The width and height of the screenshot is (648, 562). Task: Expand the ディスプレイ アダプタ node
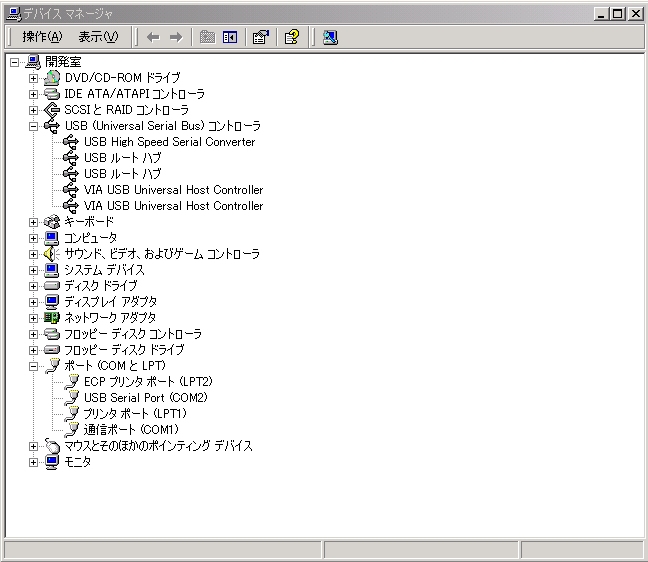click(x=33, y=302)
